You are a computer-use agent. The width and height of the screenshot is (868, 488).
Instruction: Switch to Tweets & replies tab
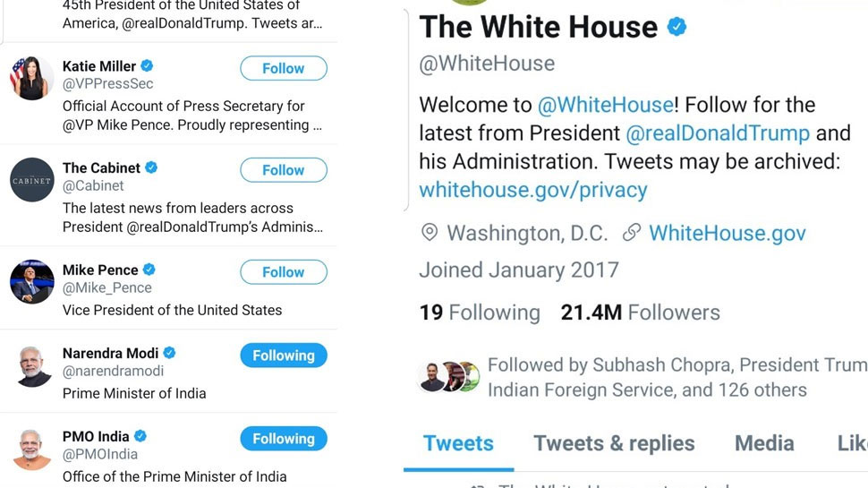tap(614, 444)
